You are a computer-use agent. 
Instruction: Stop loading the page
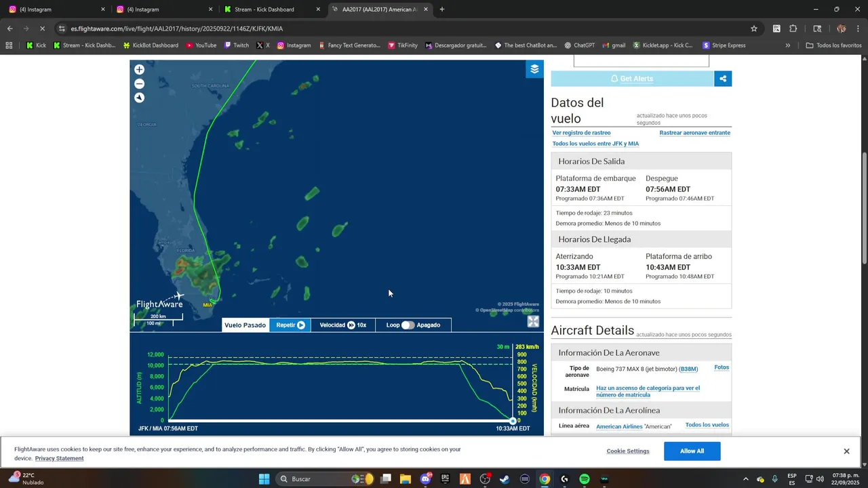click(42, 28)
